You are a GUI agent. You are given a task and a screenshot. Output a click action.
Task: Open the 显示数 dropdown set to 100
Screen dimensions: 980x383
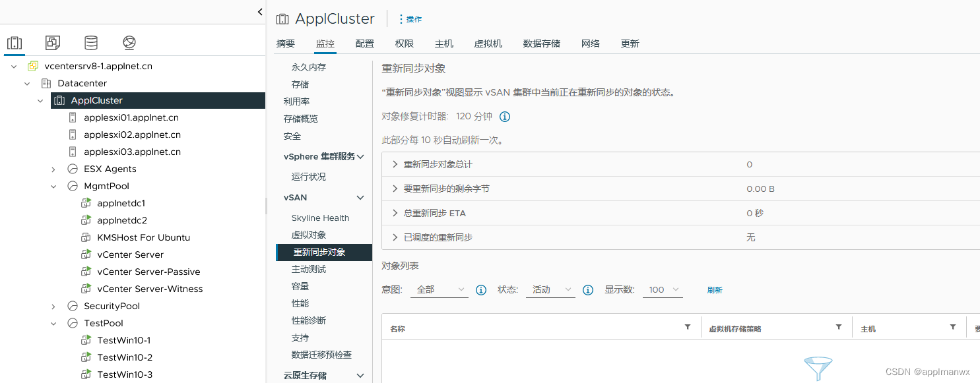click(x=663, y=290)
